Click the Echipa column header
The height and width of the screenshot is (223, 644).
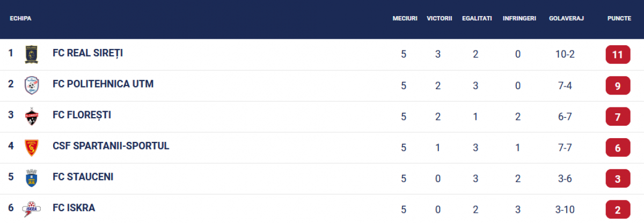tap(20, 18)
